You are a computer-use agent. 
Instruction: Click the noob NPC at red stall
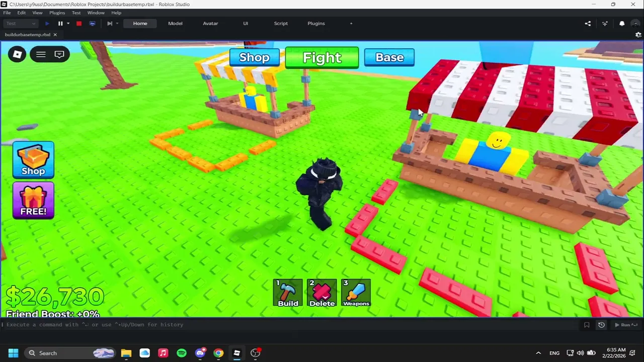(493, 152)
